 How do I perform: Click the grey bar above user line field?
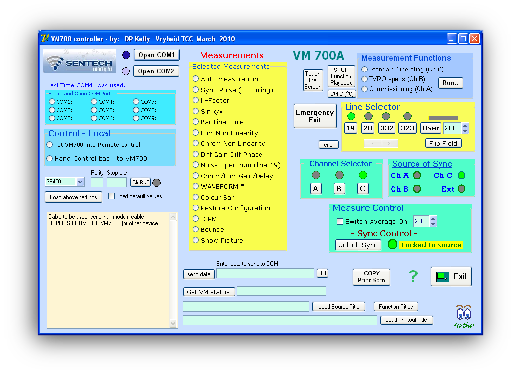tap(443, 118)
